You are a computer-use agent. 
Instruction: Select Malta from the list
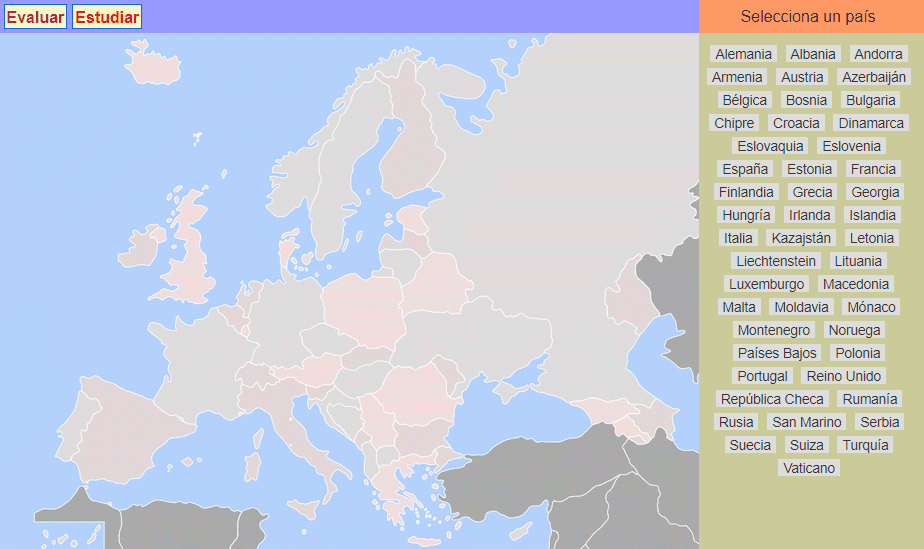tap(739, 306)
